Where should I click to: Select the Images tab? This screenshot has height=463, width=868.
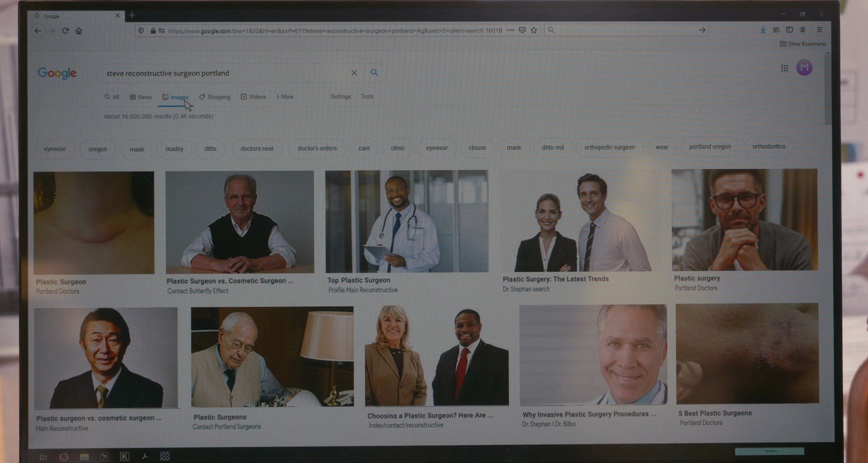(175, 97)
